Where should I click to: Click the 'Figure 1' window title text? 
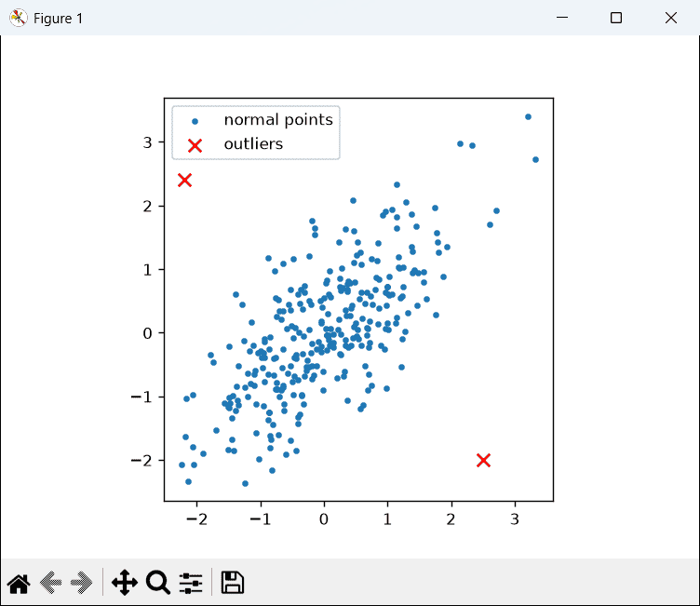click(58, 19)
